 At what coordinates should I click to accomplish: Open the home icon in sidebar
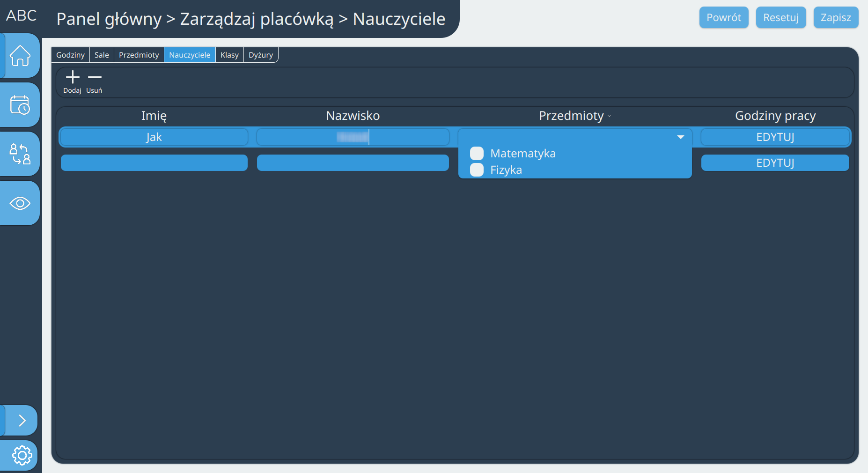click(20, 56)
